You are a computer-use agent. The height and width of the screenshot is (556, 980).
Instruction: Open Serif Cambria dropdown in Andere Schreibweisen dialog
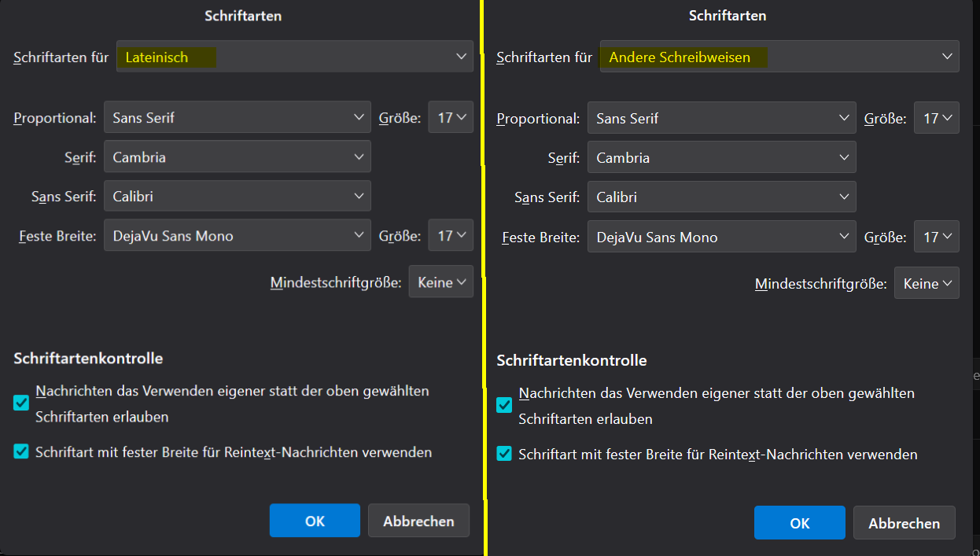[x=721, y=158]
